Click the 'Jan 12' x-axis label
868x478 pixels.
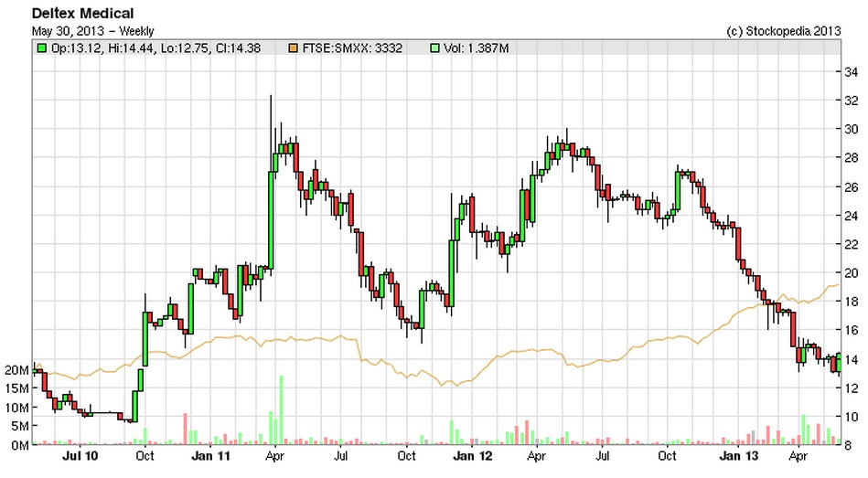pyautogui.click(x=472, y=456)
